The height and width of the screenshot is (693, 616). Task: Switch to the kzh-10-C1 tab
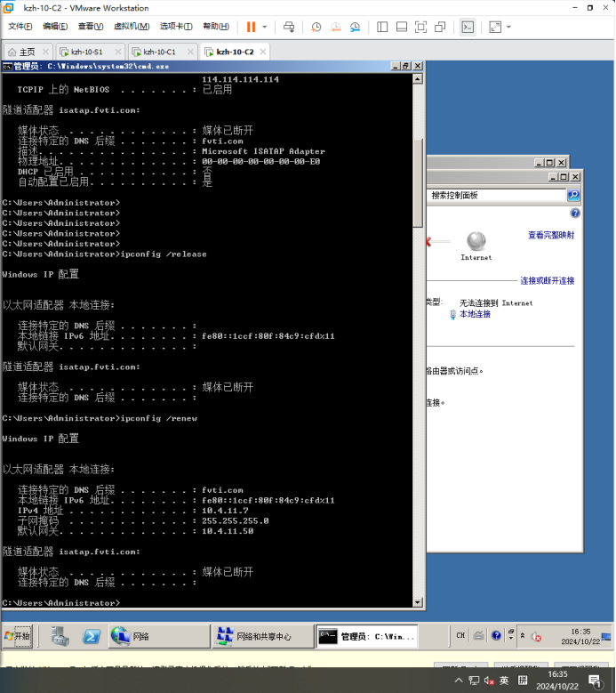coord(159,52)
